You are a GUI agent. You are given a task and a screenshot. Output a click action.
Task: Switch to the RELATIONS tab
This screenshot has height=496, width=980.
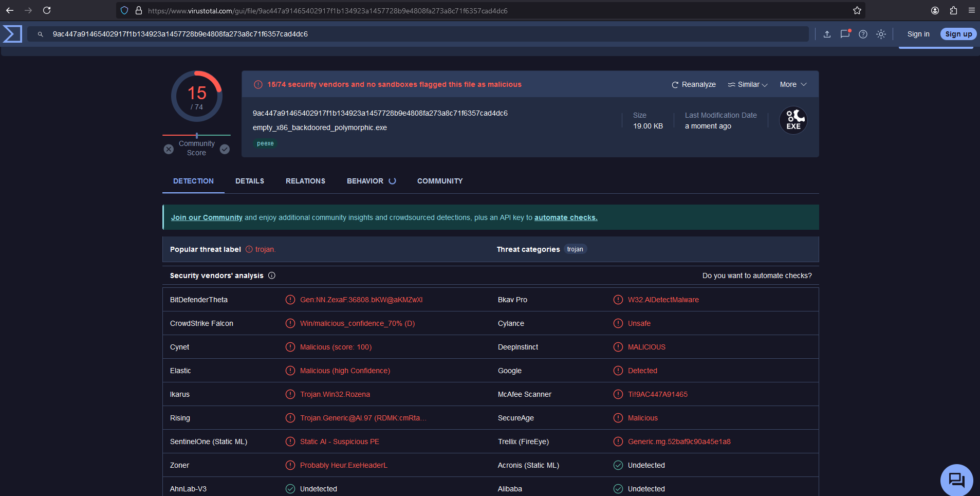click(305, 181)
